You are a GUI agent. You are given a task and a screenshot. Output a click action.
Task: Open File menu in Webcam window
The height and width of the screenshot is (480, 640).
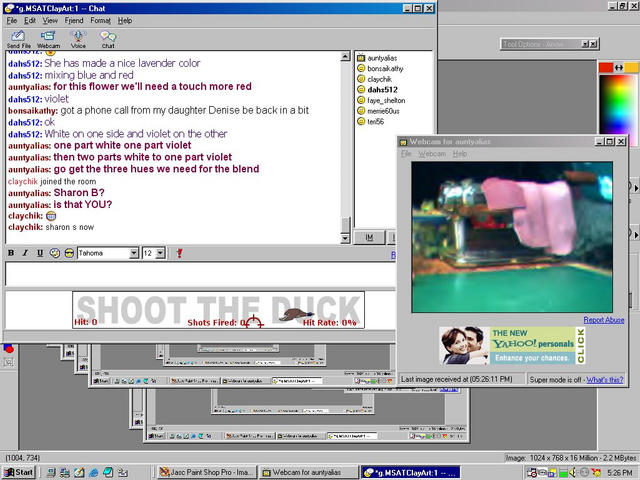(x=406, y=154)
